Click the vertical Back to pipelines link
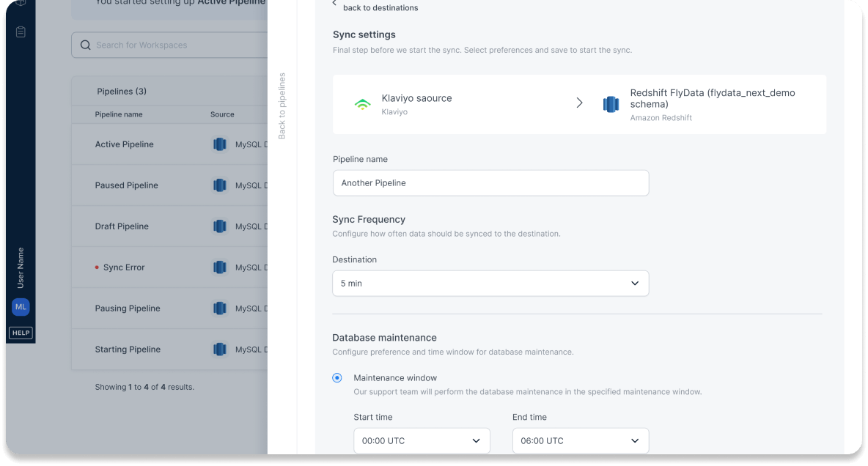 (282, 106)
